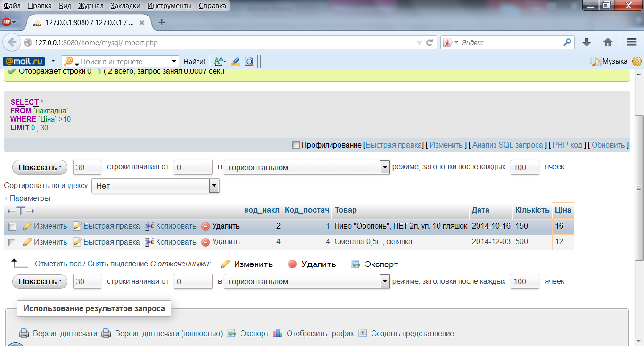Open the Справка menu
The image size is (644, 346).
point(212,6)
